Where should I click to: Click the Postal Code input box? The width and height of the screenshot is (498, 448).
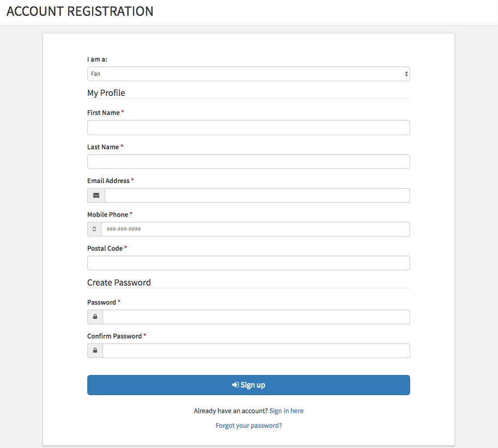point(248,263)
